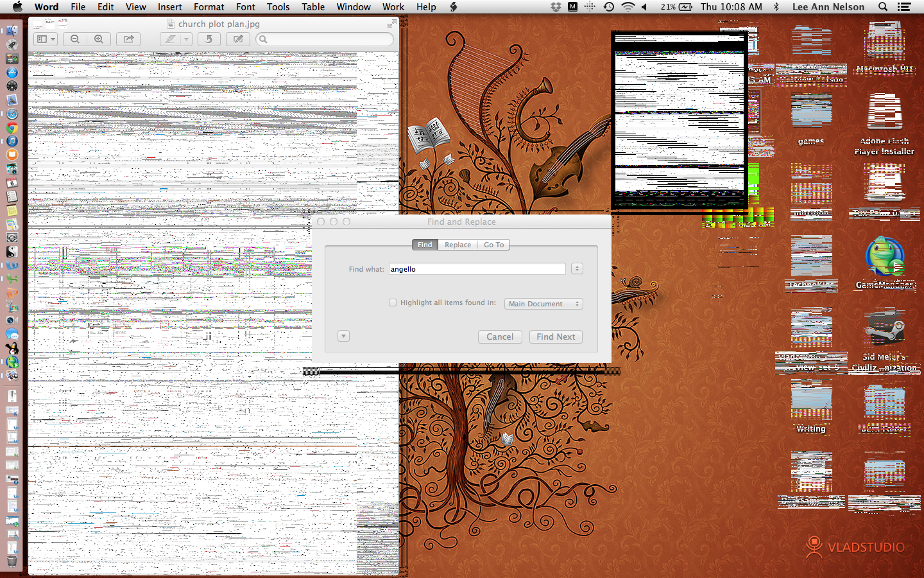The width and height of the screenshot is (924, 578).
Task: Open FaceTime from the dock
Action: (x=12, y=320)
